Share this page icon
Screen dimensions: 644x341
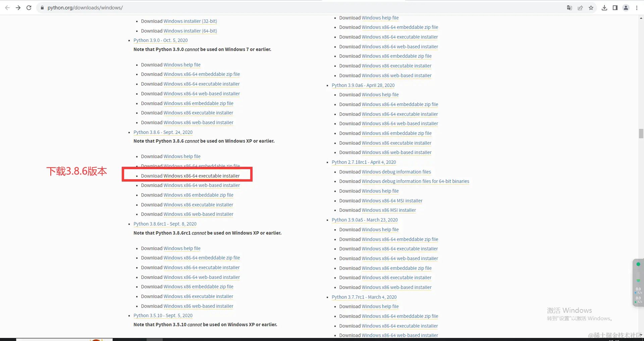click(580, 8)
